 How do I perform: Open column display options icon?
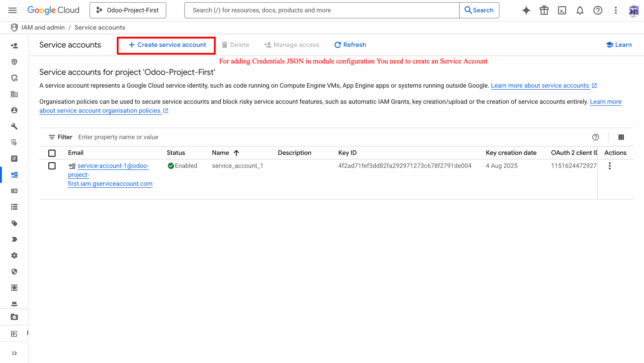(621, 137)
